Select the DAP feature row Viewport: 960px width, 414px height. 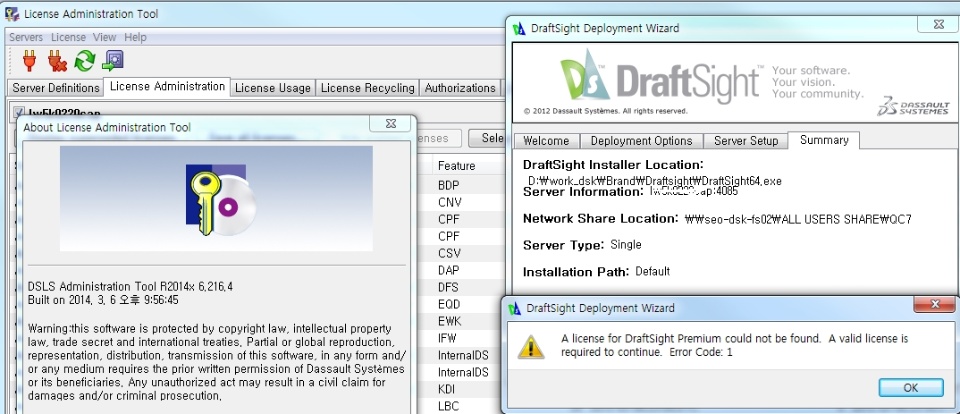click(449, 270)
